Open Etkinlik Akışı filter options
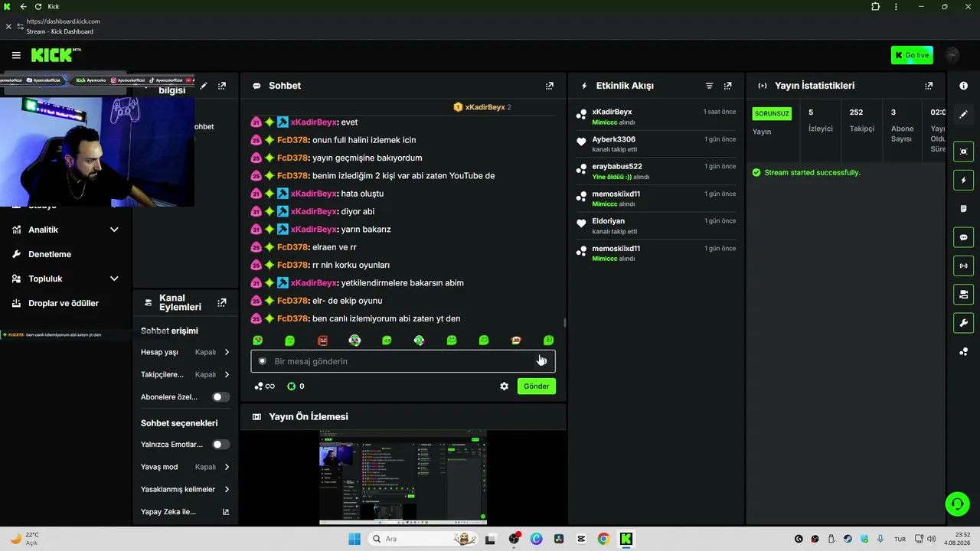The image size is (980, 551). click(x=709, y=86)
